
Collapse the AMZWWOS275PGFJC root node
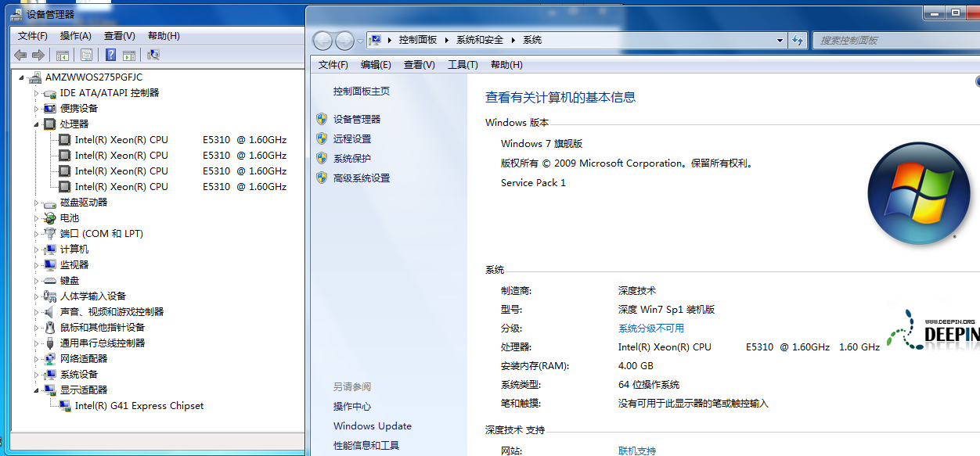coord(21,77)
